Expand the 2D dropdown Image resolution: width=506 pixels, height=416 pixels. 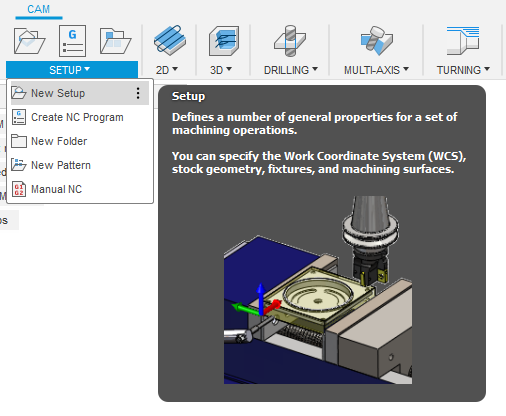tap(167, 70)
